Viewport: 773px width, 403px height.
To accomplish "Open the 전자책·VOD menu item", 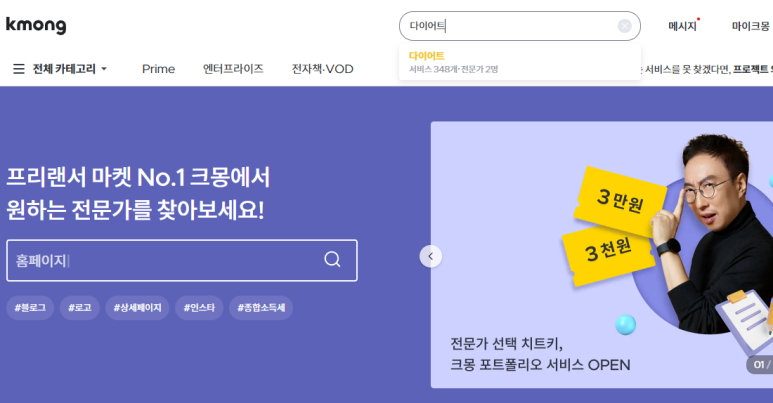I will tap(322, 69).
